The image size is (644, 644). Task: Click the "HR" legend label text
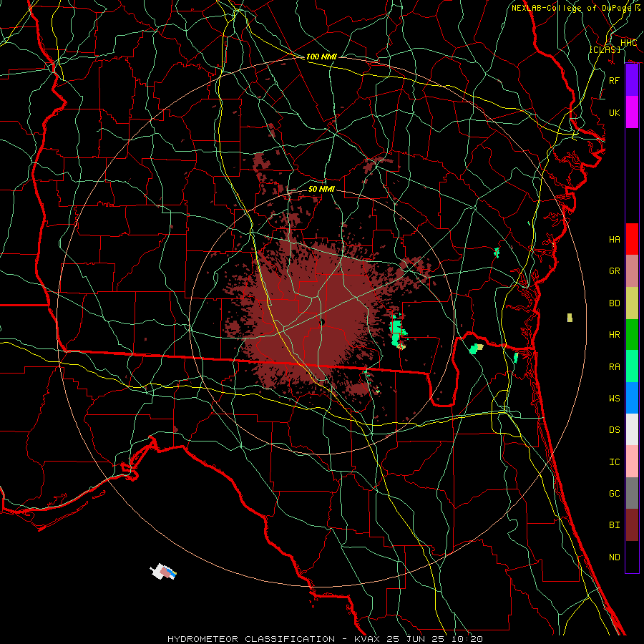click(614, 335)
